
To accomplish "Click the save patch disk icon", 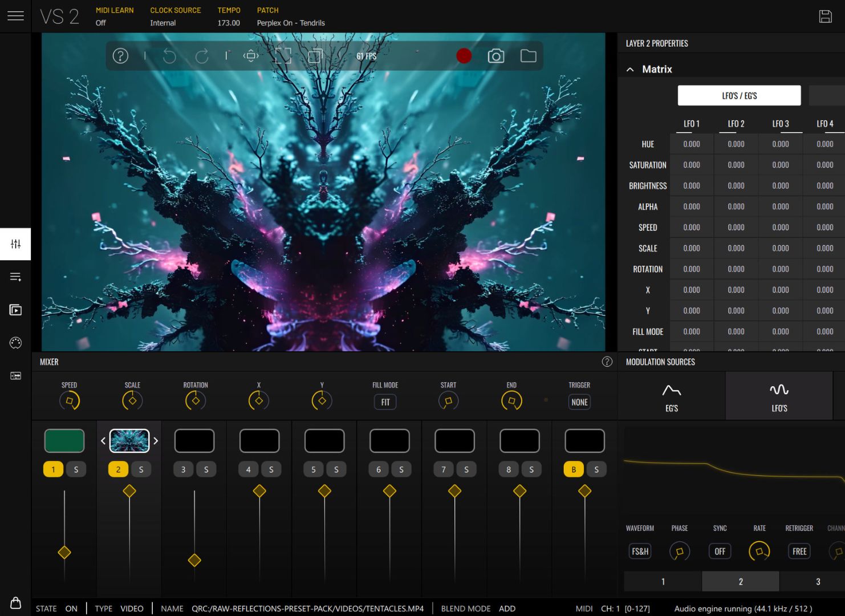I will click(825, 17).
